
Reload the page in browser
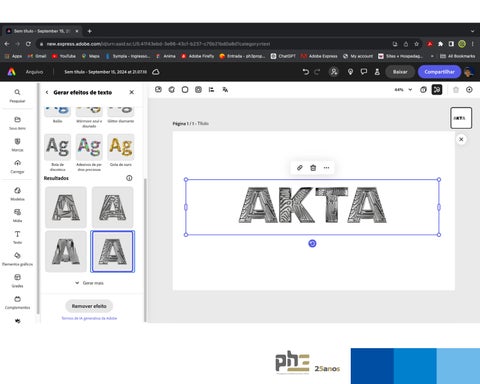pyautogui.click(x=28, y=44)
